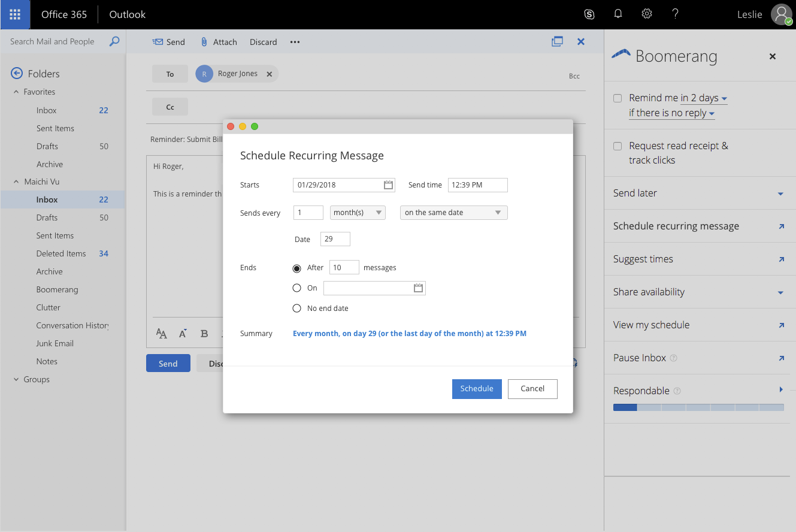Screen dimensions: 796x532
Task: Open Skype from the top bar
Action: [x=589, y=14]
